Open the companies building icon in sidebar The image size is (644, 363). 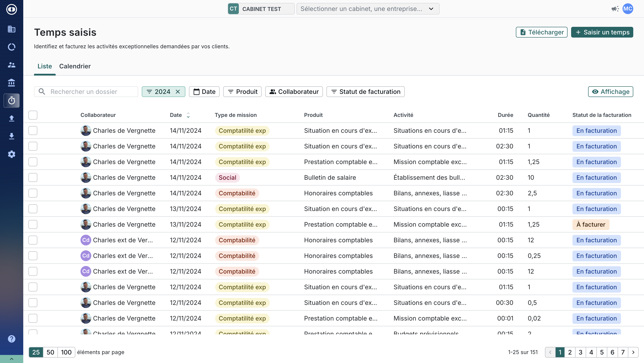pos(11,29)
